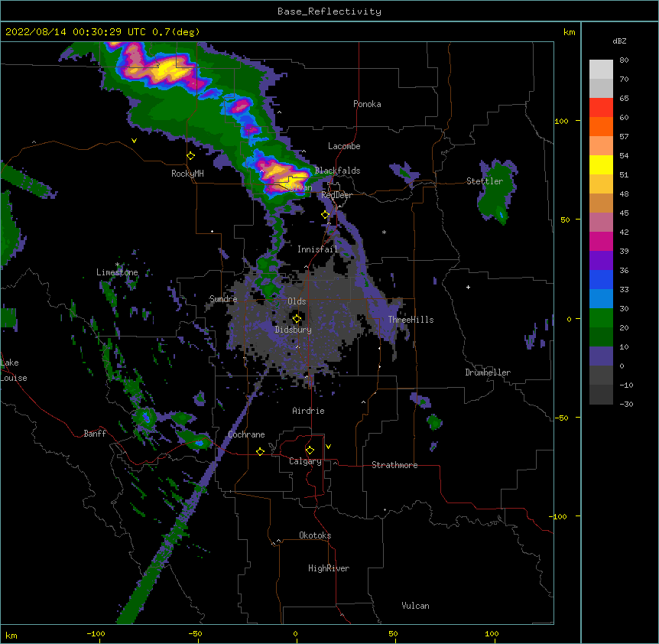The height and width of the screenshot is (644, 659).
Task: Pick the bright green 20–30 dBZ swatch
Action: (601, 318)
